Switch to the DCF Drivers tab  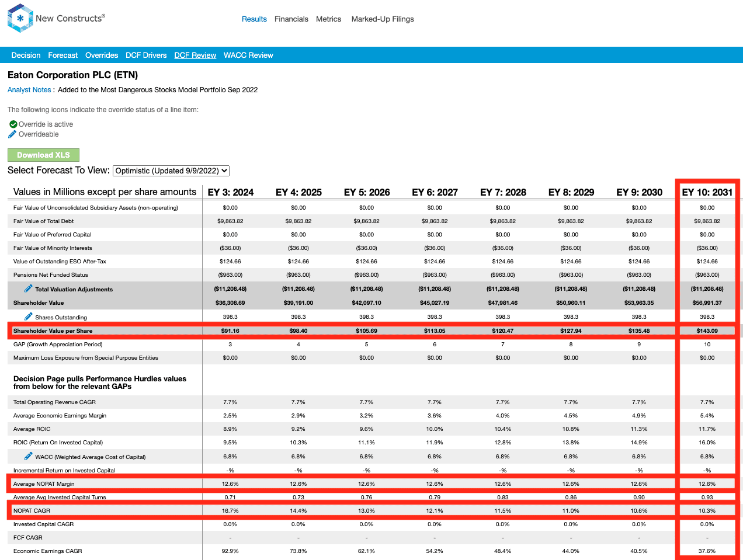146,55
